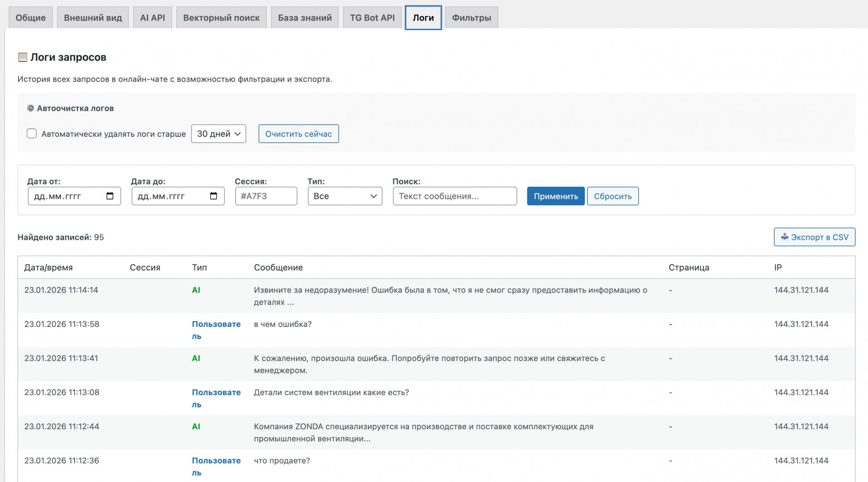The image size is (868, 482).
Task: Click the clipboard icon beside 'Логи запросов'
Action: point(22,57)
